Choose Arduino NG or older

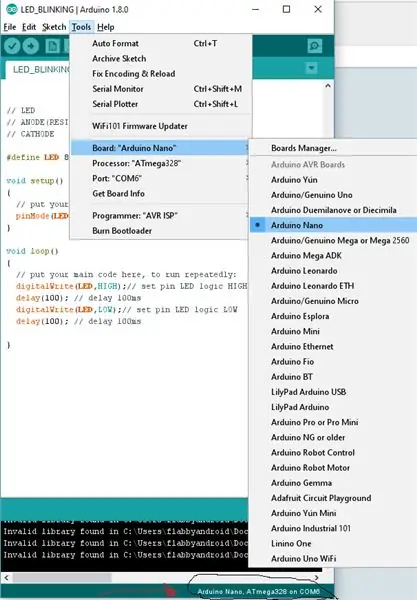coord(333,437)
